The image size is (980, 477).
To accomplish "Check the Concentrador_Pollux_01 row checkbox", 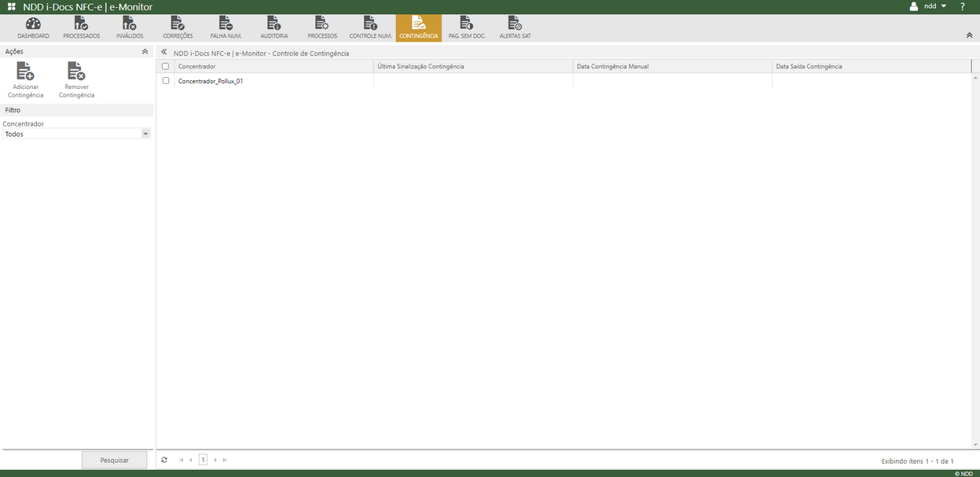I will click(166, 80).
